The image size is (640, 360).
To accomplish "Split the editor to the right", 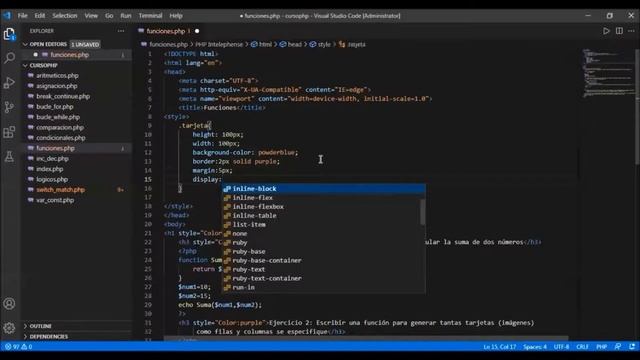I will [619, 31].
